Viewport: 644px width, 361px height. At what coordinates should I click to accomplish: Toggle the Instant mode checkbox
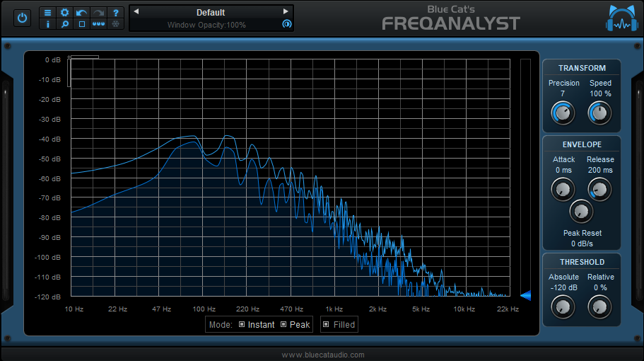(242, 324)
